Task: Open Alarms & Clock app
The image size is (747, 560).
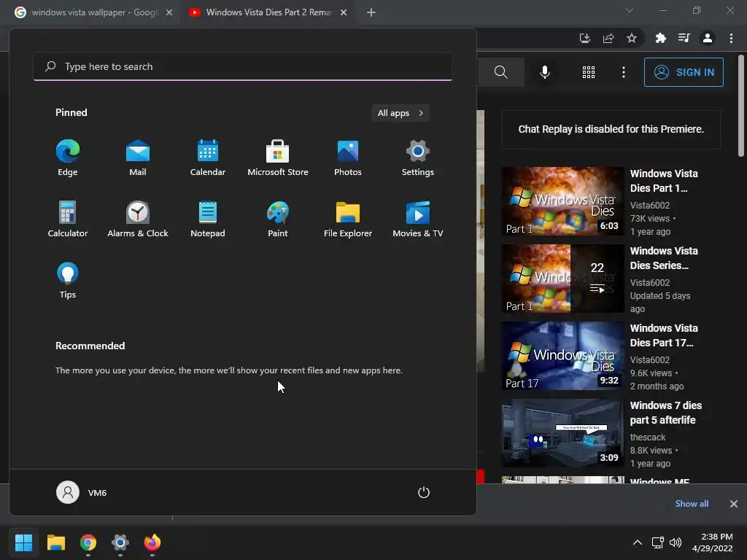Action: pyautogui.click(x=138, y=219)
